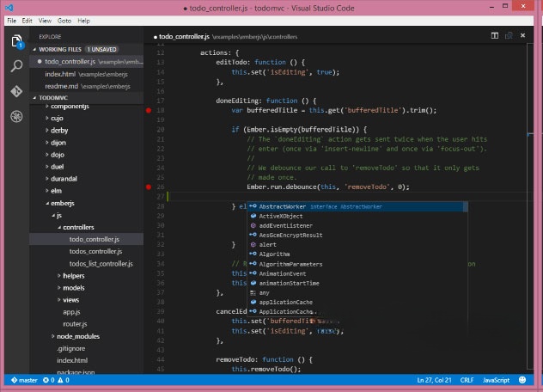Expand the dijon folder
This screenshot has height=392, width=543.
[x=46, y=143]
